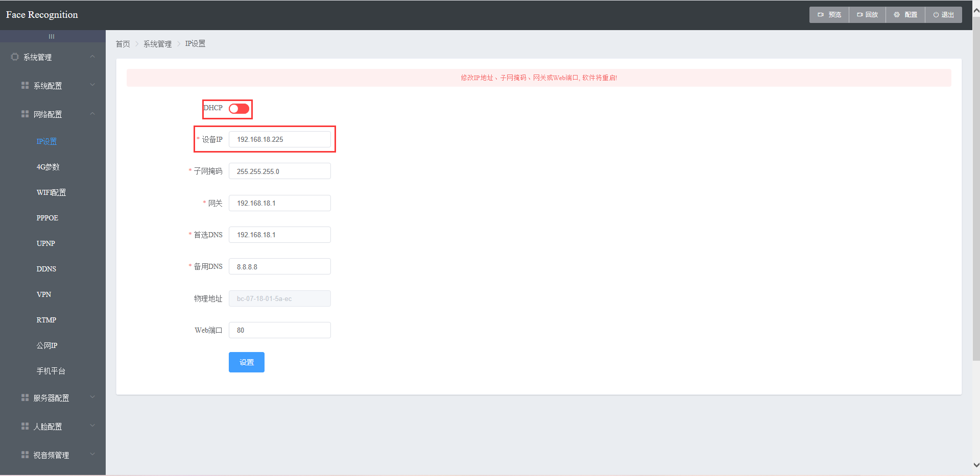Expand the 服务器配置 chevron
The image size is (980, 476).
[x=92, y=397]
